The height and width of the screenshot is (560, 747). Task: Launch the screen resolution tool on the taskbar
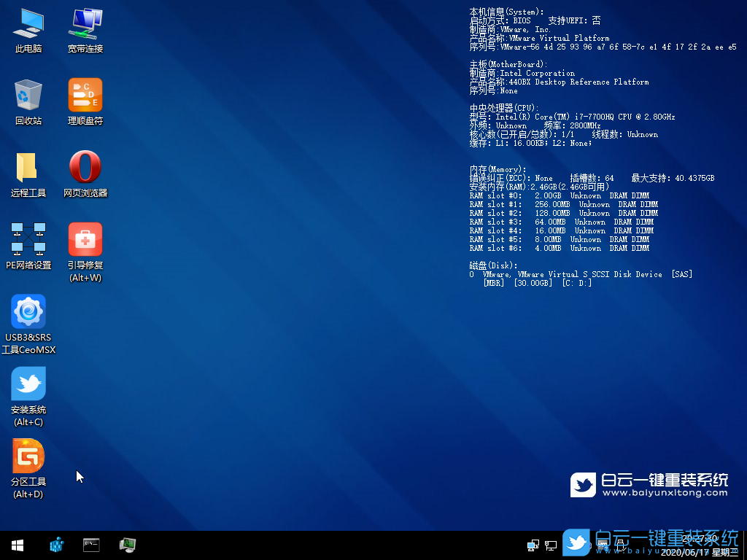click(x=127, y=544)
